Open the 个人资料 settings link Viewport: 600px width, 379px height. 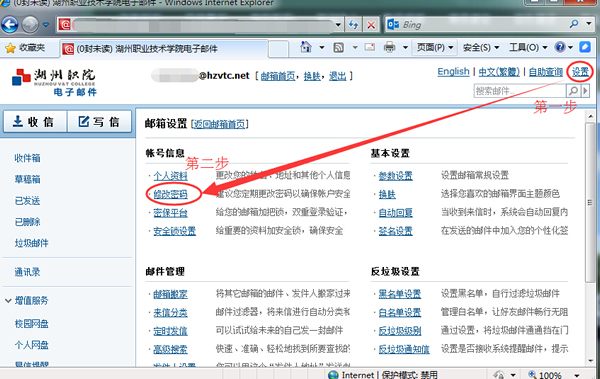coord(170,176)
